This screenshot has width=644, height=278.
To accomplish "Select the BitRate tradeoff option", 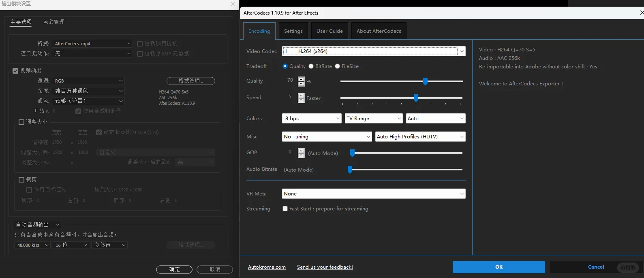I will pos(311,66).
